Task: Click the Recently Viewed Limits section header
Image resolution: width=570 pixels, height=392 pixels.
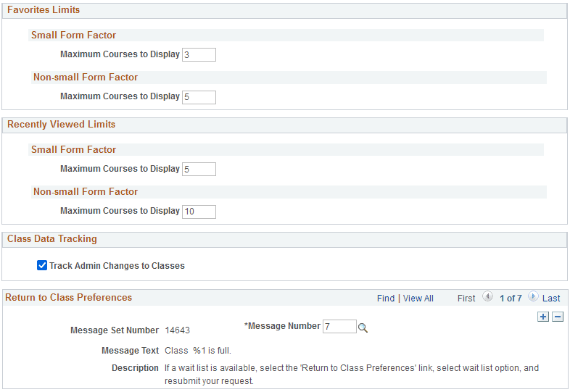Action: pyautogui.click(x=61, y=125)
